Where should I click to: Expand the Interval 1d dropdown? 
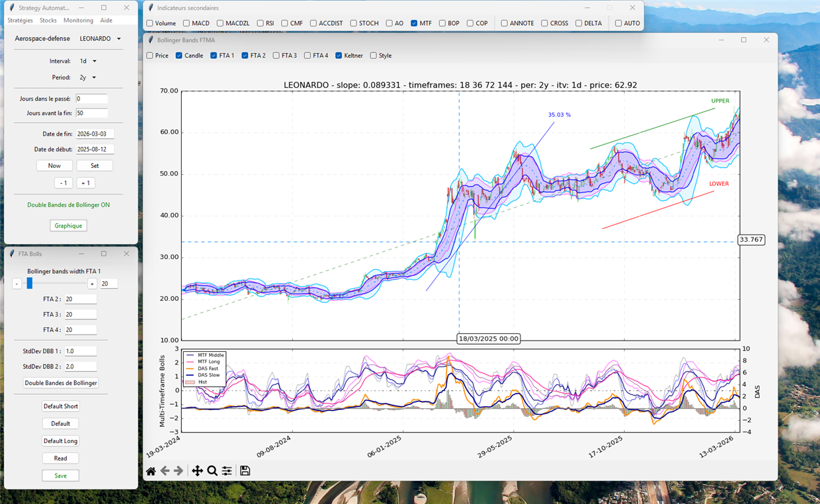88,62
